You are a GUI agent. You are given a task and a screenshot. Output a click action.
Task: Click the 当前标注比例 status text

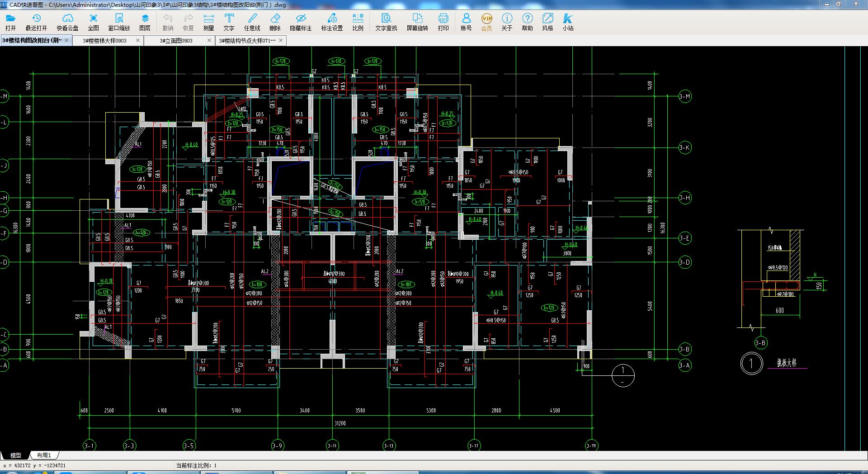pos(196,465)
